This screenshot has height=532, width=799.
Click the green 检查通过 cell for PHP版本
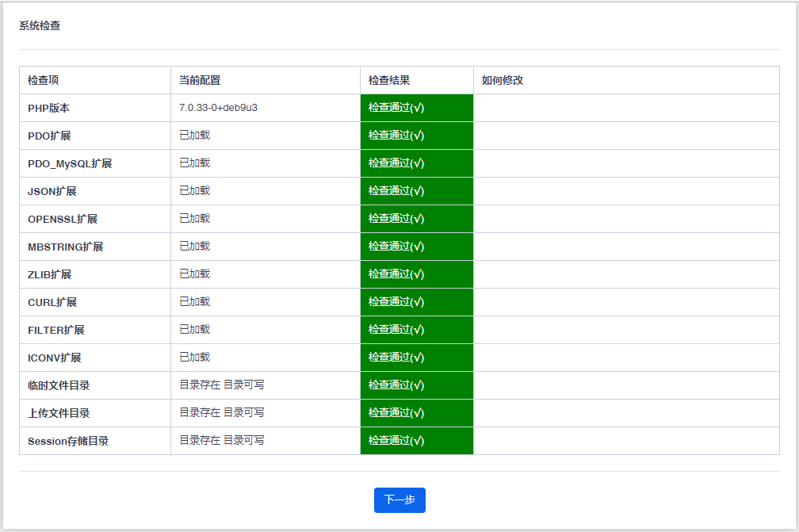416,108
